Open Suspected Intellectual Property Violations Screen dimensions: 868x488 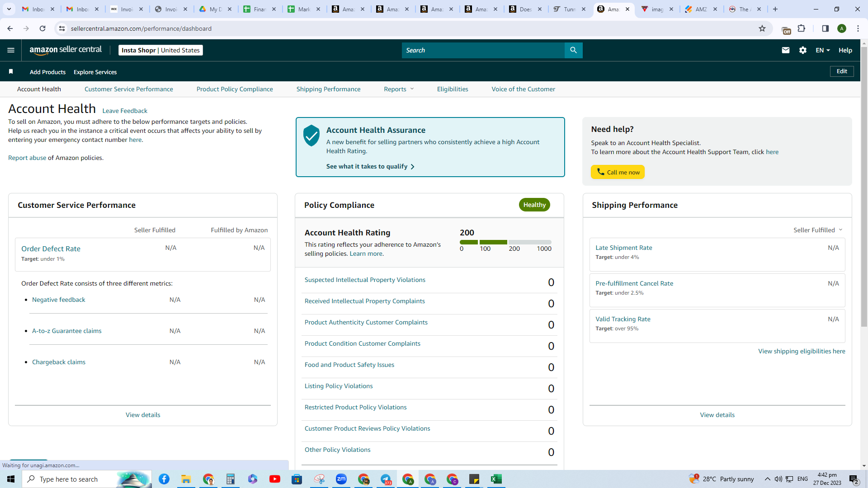coord(365,280)
